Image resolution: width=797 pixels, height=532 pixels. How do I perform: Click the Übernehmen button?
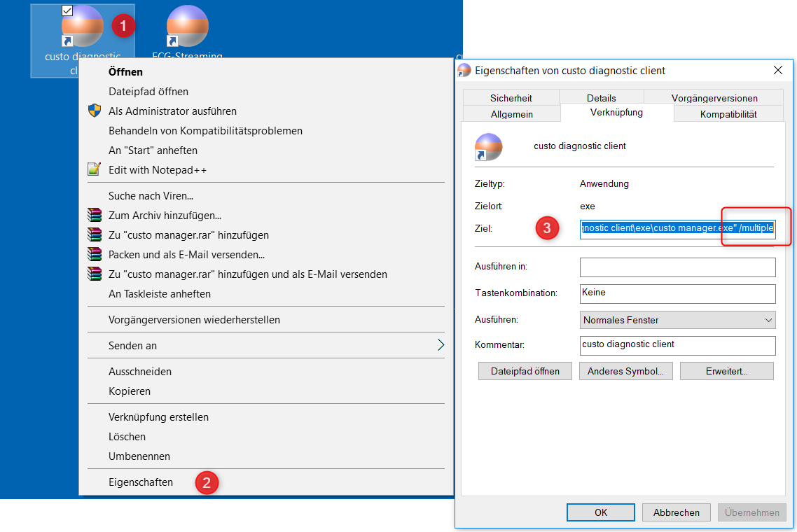(x=751, y=512)
